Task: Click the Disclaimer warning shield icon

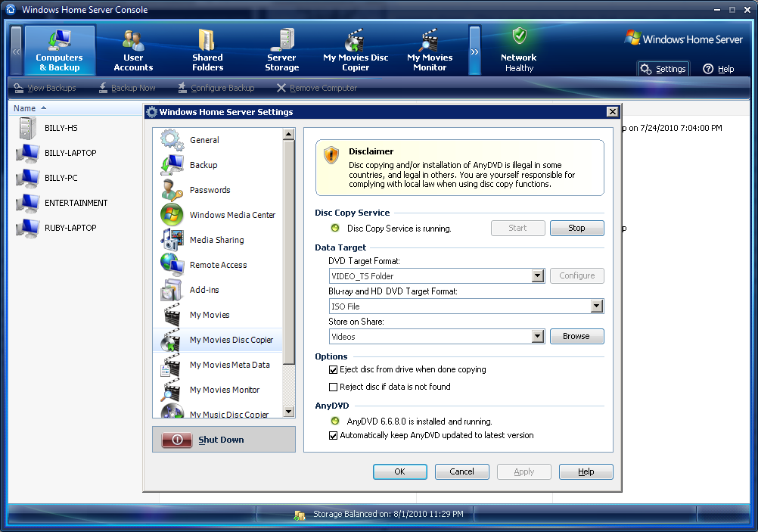Action: [x=331, y=155]
